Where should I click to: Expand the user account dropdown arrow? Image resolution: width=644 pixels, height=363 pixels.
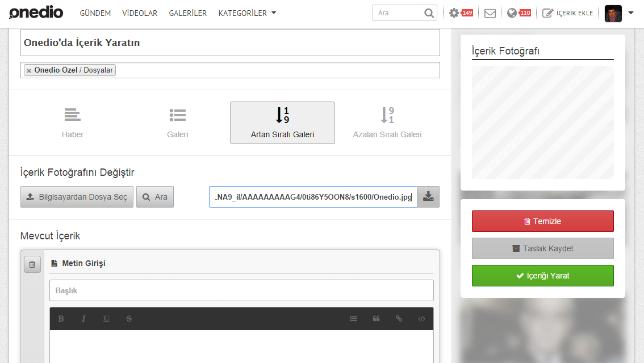(x=631, y=13)
